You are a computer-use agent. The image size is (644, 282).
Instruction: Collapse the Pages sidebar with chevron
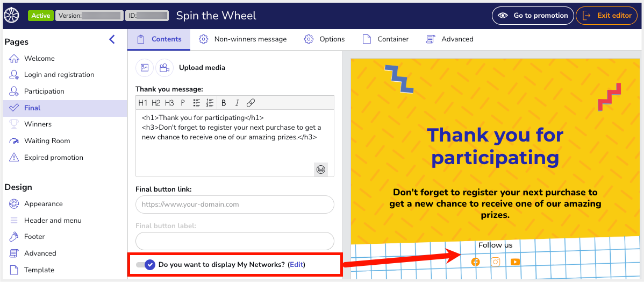coord(112,39)
